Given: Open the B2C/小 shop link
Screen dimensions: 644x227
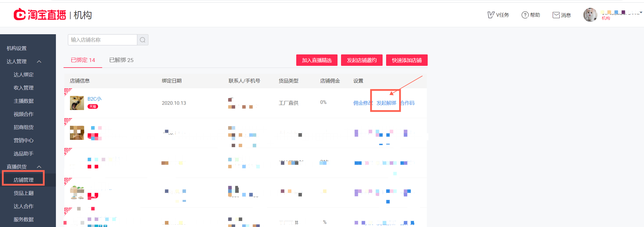Looking at the screenshot, I should tap(95, 99).
